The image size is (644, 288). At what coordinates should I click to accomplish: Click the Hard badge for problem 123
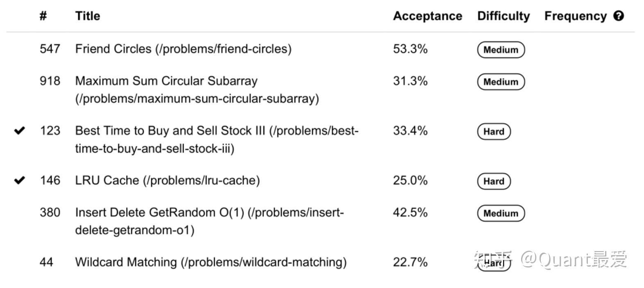click(494, 132)
